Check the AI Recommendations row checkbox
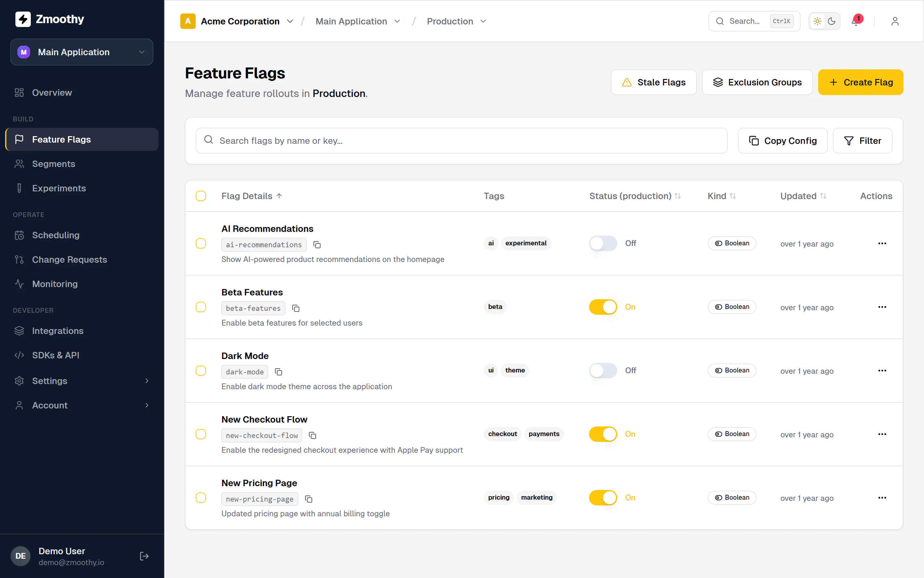Image resolution: width=924 pixels, height=578 pixels. (201, 243)
